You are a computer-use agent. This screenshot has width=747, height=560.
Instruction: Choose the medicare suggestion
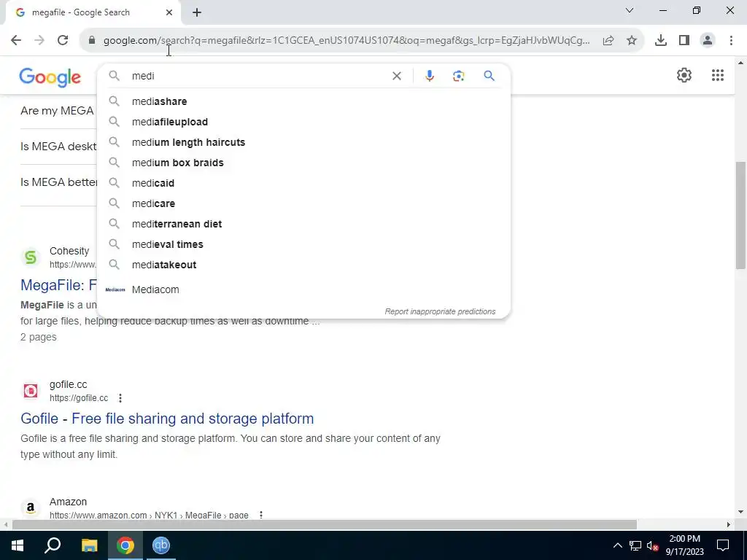pos(304,203)
